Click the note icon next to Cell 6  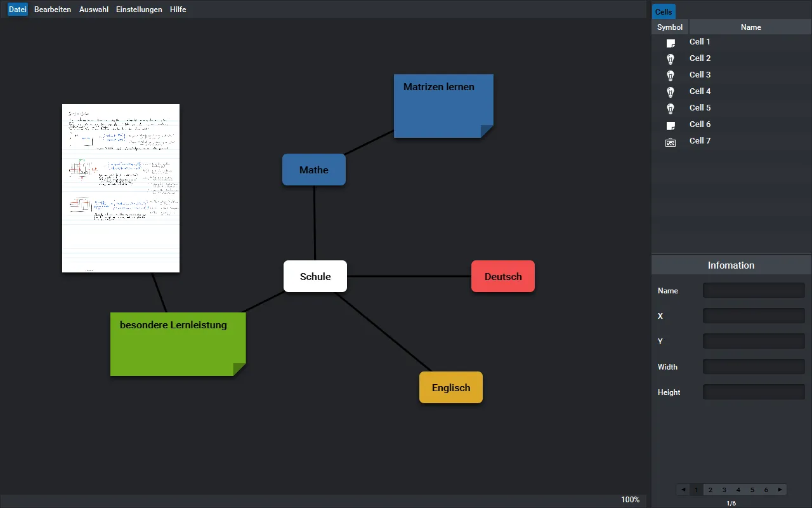click(671, 125)
